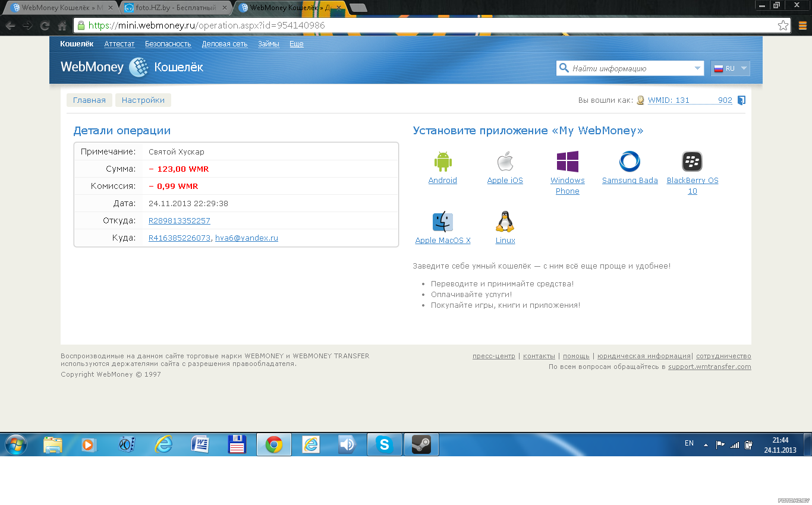Click the hva6@yandex.ru link

(247, 238)
